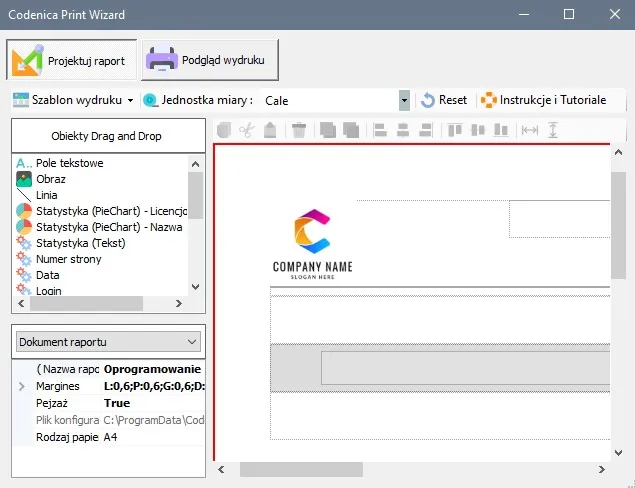Click the gear icon beside Statystyka (Tekst)
The width and height of the screenshot is (635, 488).
(x=24, y=243)
